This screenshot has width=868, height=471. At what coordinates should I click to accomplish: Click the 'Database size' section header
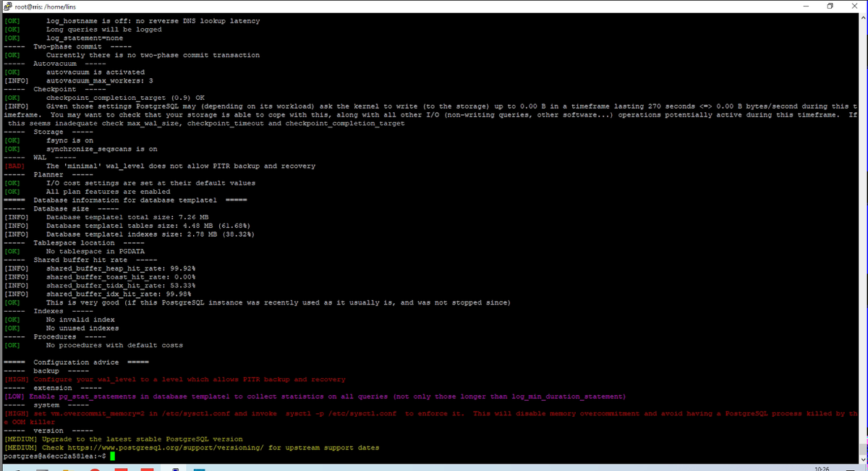tap(61, 208)
